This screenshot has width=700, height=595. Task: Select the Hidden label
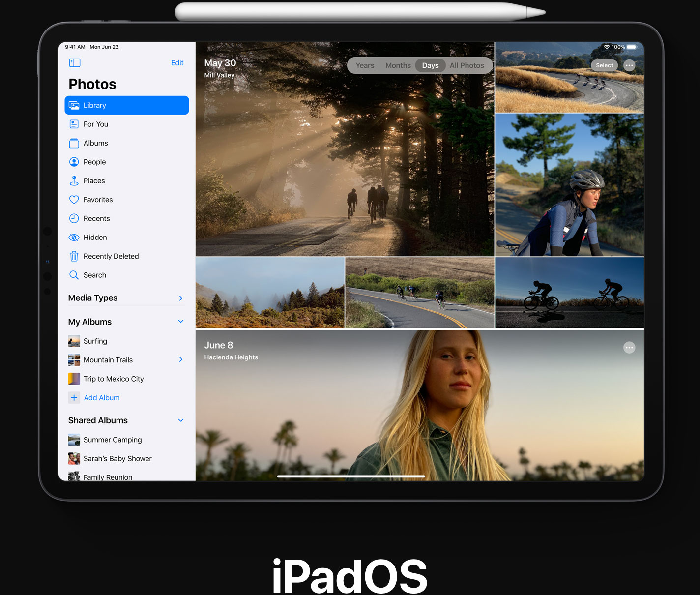tap(95, 238)
